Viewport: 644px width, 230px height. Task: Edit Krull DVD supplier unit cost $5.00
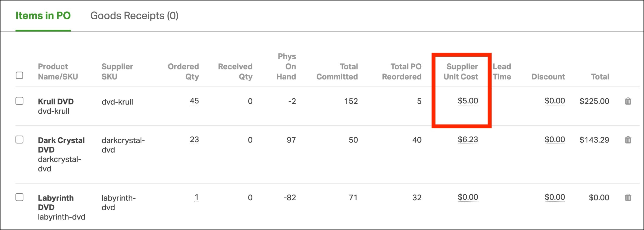pyautogui.click(x=468, y=101)
